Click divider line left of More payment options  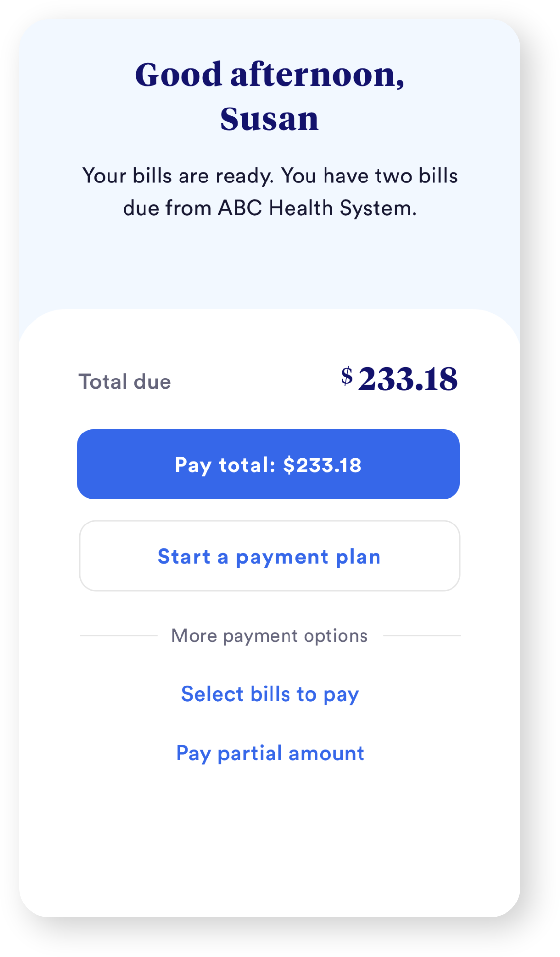point(119,635)
